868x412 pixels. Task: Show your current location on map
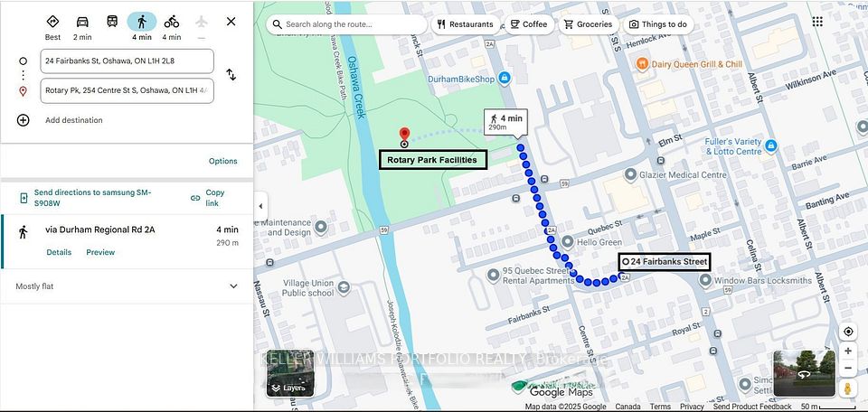848,332
